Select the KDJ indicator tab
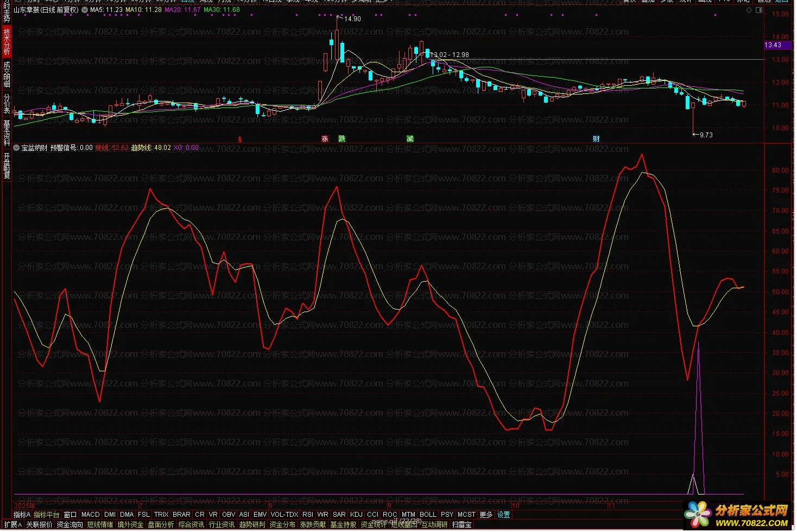Viewport: 797px width, 532px height. coord(356,515)
